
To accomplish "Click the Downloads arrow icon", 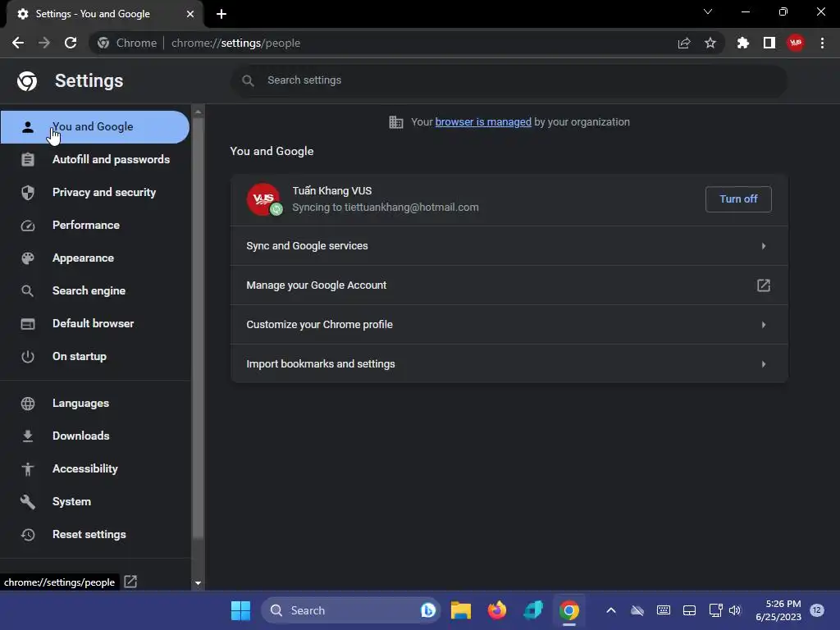I will [x=28, y=436].
